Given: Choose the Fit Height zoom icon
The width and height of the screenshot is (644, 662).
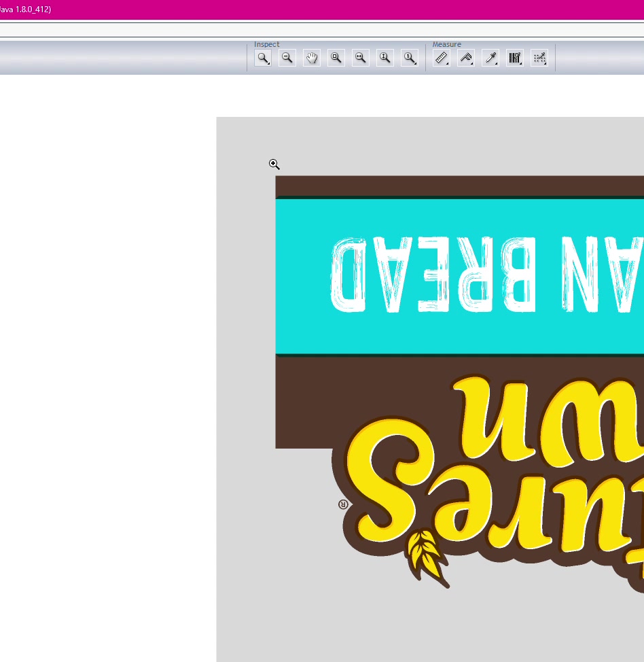Looking at the screenshot, I should click(x=384, y=58).
